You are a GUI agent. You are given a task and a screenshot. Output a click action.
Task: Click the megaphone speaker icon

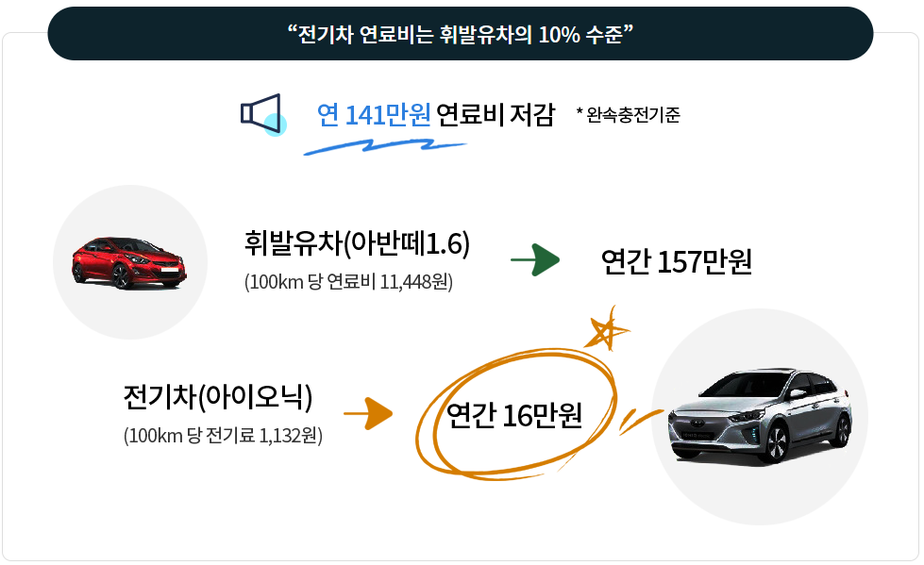261,112
